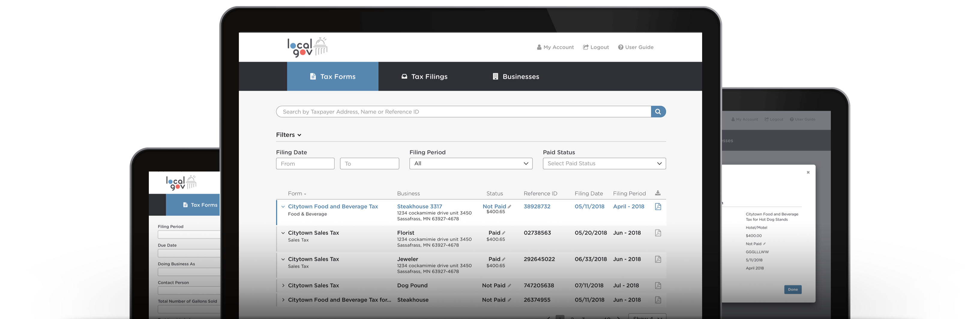
Task: Click Contact Person field on left tablet
Action: [189, 290]
